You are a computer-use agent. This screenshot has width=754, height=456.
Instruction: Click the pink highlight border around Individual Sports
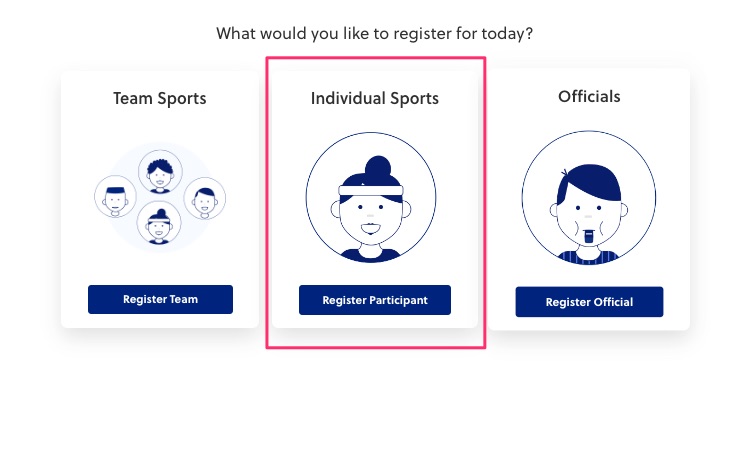[x=485, y=200]
